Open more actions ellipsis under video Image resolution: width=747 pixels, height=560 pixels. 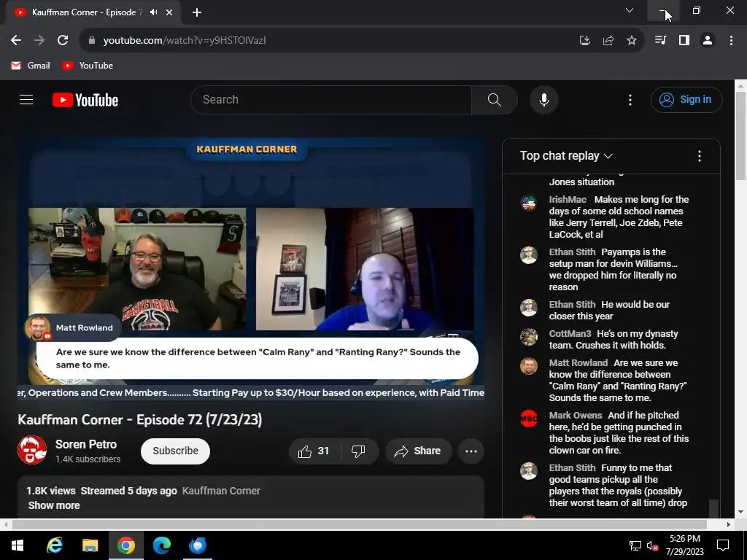pos(471,451)
